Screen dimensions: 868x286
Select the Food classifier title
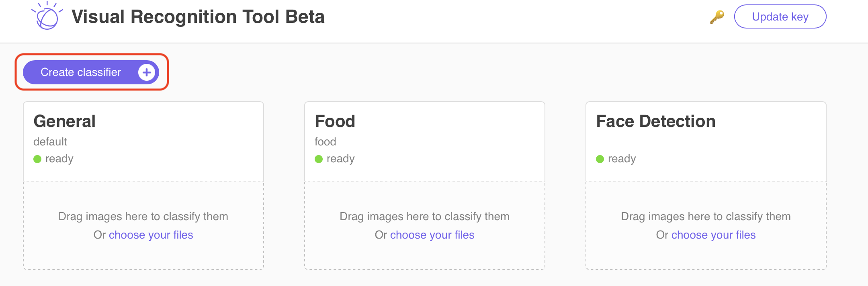[x=335, y=121]
